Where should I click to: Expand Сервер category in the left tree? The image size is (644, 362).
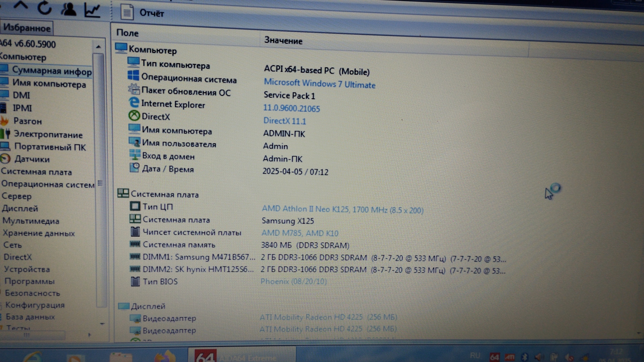[x=16, y=196]
